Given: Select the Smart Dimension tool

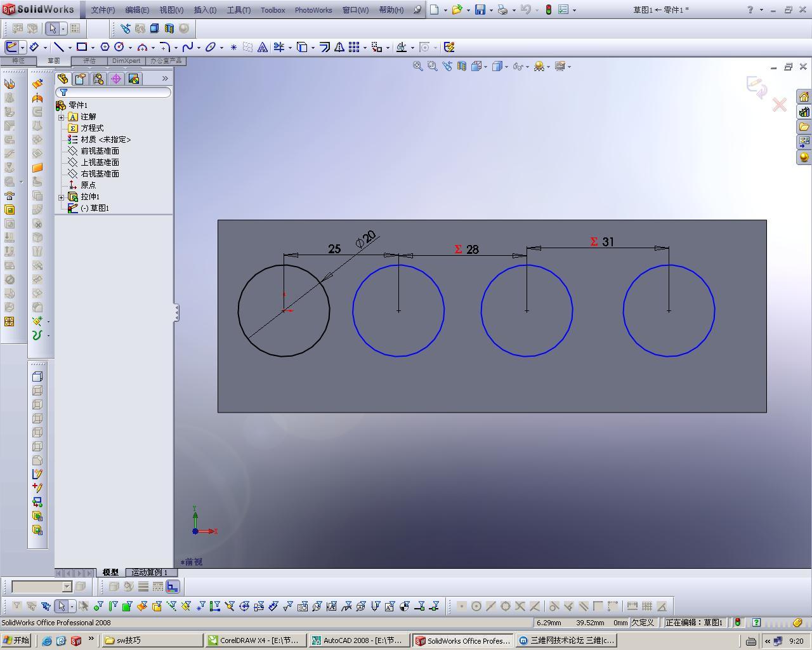Looking at the screenshot, I should 34,47.
